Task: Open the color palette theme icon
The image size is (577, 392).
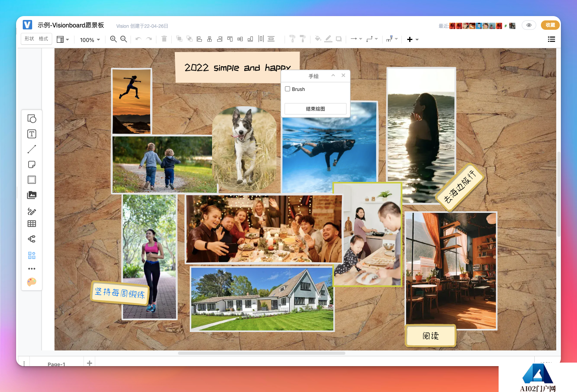Action: (32, 282)
